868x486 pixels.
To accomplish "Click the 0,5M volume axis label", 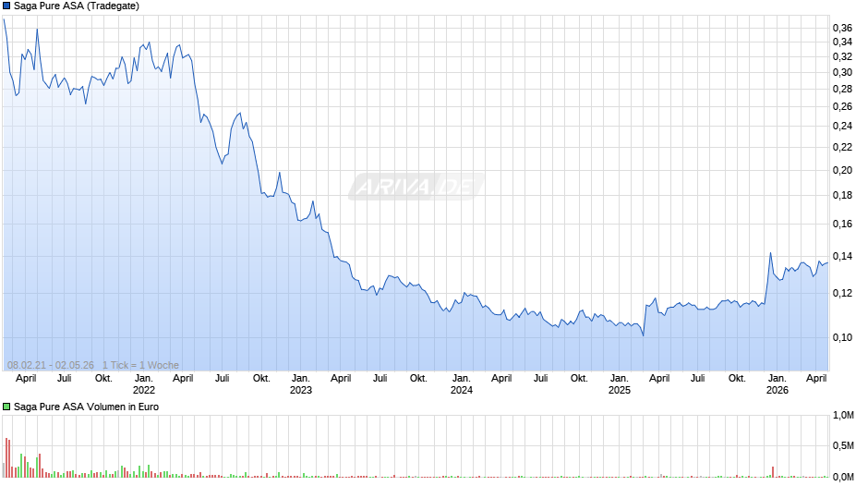I will click(x=843, y=446).
